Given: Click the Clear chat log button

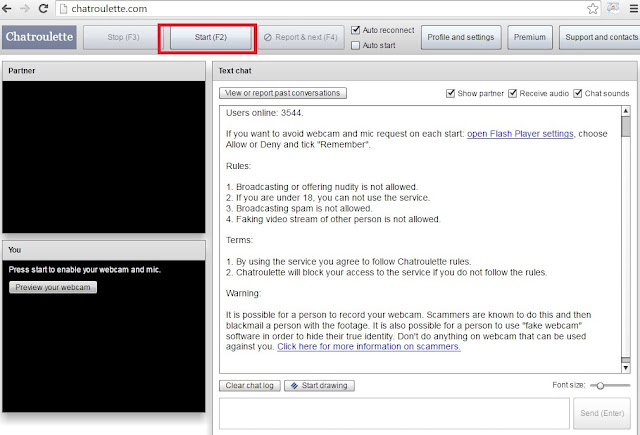Looking at the screenshot, I should tap(250, 386).
